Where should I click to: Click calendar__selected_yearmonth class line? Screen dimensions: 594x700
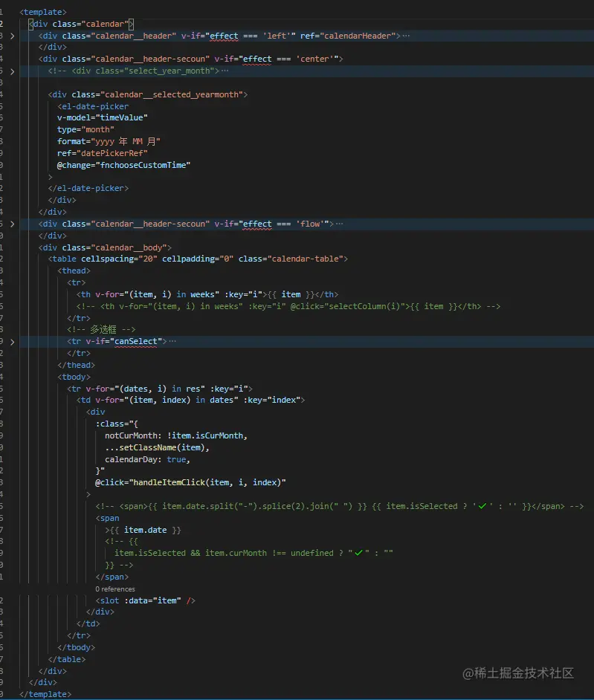click(x=148, y=94)
